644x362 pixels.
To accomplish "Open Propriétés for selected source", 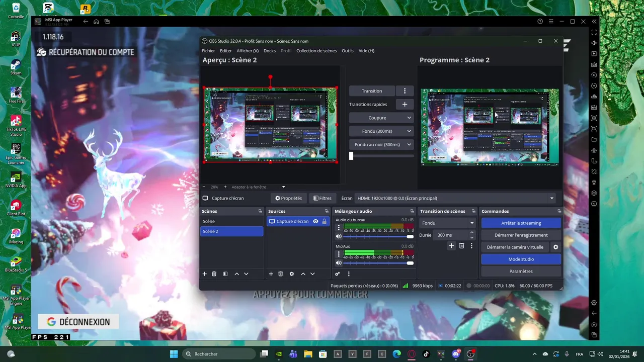I will (x=288, y=198).
